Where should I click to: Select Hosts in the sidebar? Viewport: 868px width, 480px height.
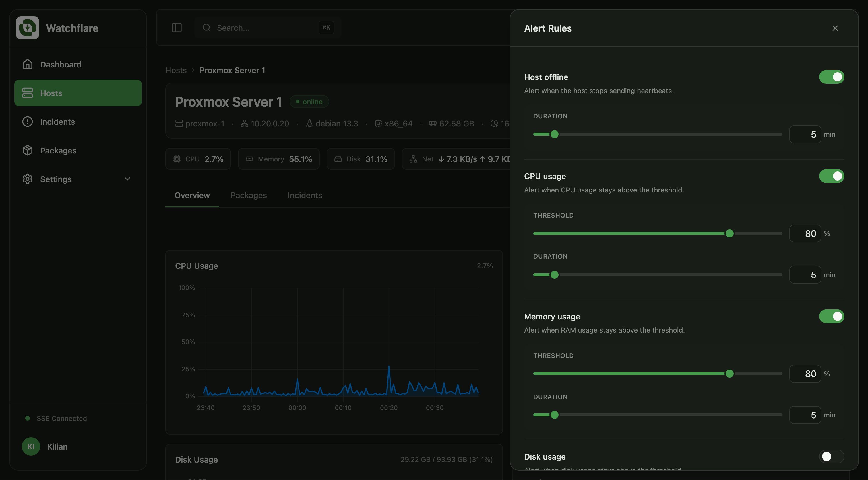coord(78,93)
